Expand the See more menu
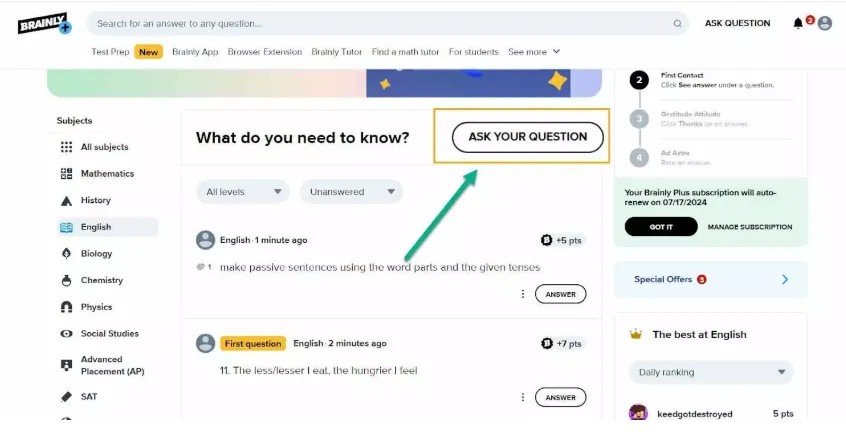Viewport: 846px width, 440px height. [x=534, y=52]
